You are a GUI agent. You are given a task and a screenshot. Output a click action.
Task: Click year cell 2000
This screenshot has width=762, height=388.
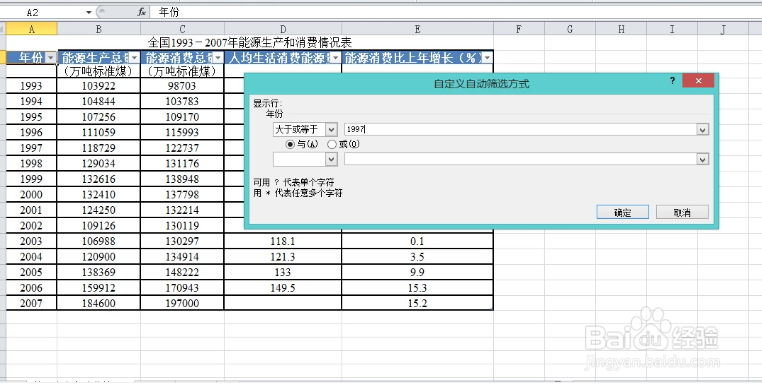[32, 194]
